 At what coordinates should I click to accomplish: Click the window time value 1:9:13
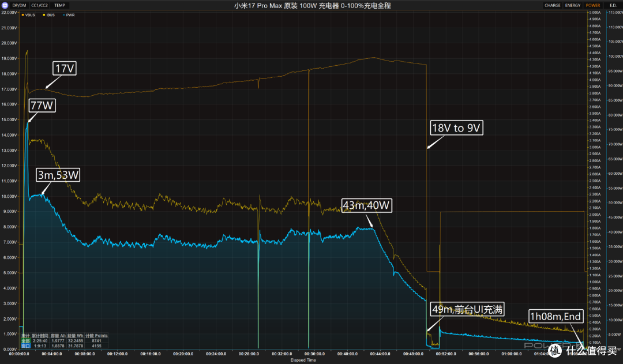(x=40, y=346)
